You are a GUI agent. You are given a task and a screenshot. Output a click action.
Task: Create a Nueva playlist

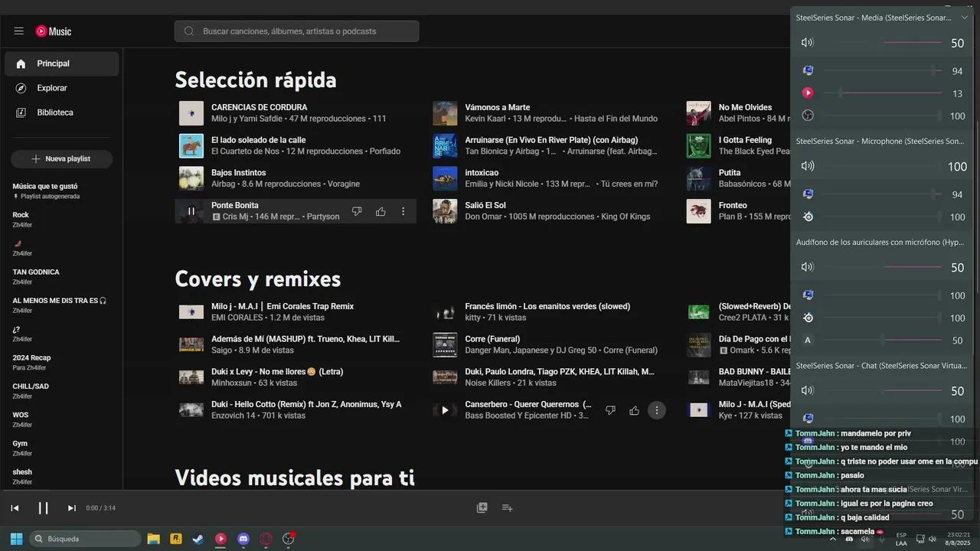(x=61, y=158)
